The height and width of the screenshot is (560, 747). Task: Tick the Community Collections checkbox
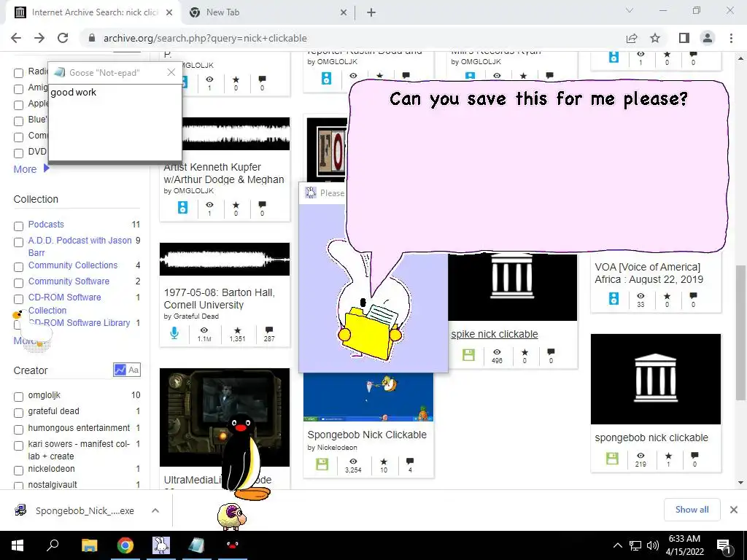18,267
